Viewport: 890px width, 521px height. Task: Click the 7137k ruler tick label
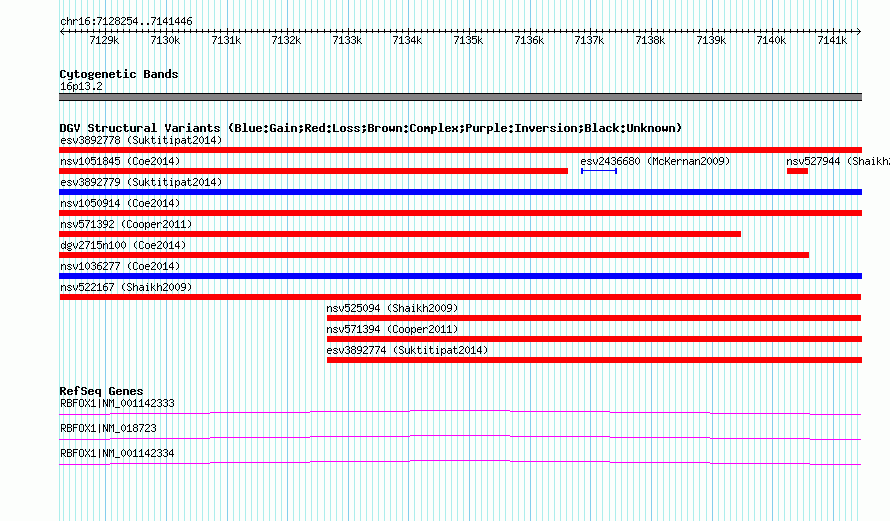[x=589, y=40]
